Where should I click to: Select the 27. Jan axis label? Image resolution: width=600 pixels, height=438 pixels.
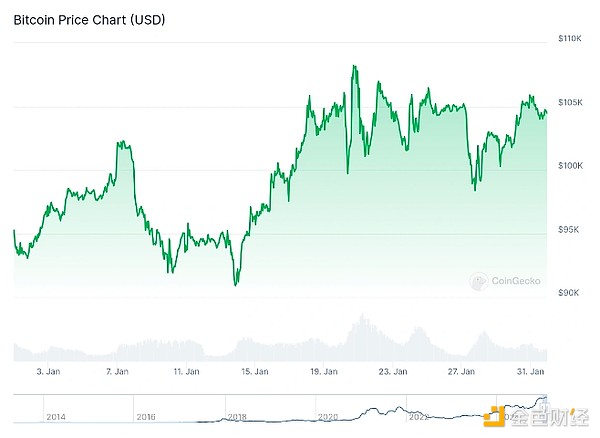click(x=461, y=371)
